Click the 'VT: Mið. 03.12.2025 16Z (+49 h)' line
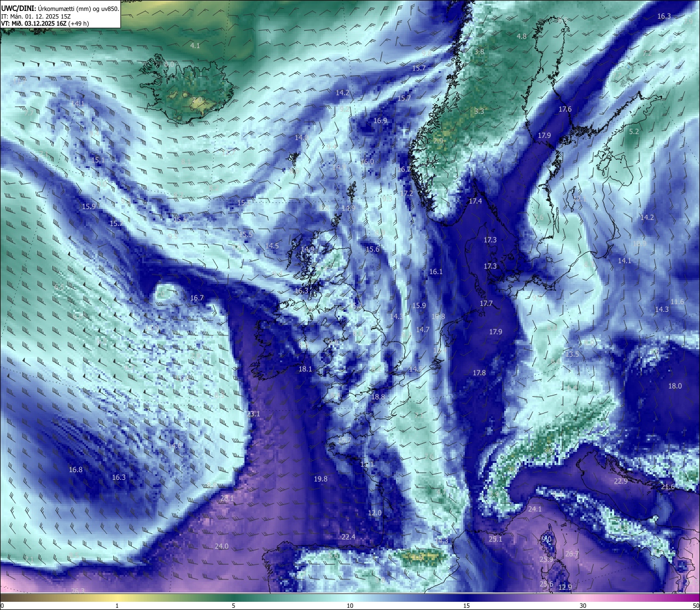 (x=45, y=24)
